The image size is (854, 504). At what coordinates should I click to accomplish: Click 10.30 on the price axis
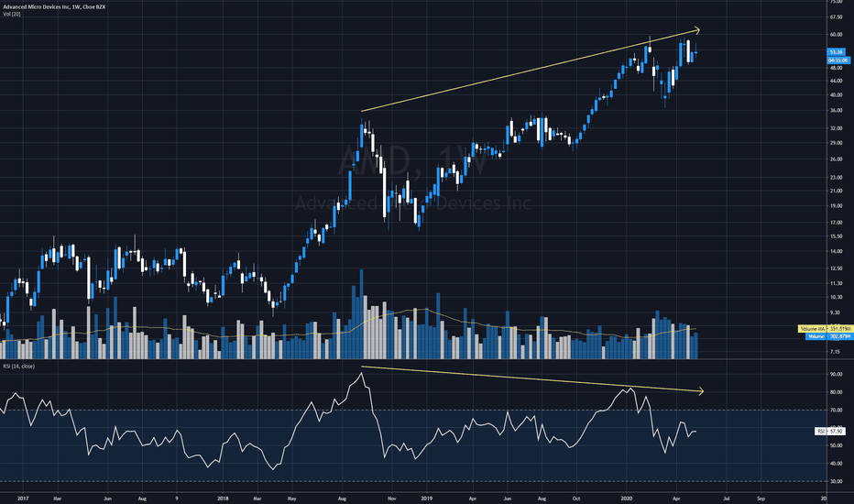pyautogui.click(x=836, y=298)
